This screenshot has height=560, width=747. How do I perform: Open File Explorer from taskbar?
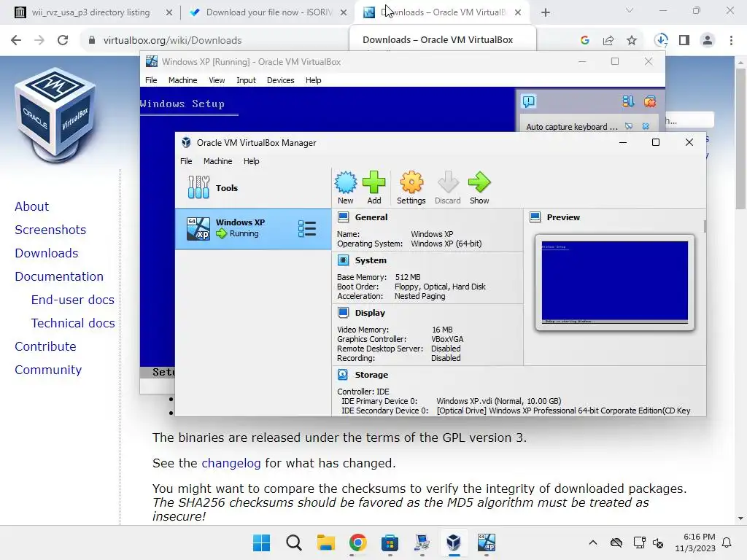326,542
